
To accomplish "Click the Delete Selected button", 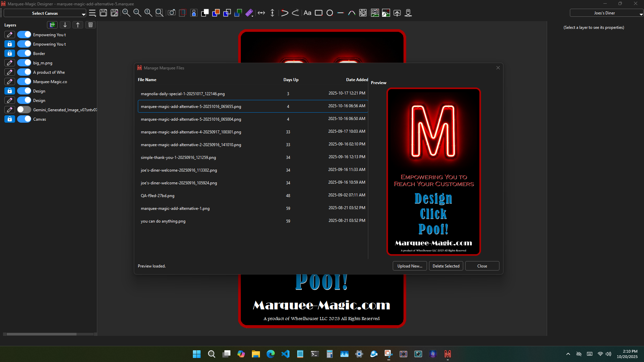I will click(x=446, y=266).
